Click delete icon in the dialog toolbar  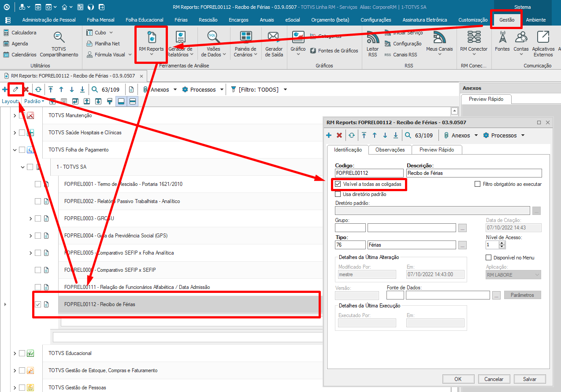click(339, 135)
